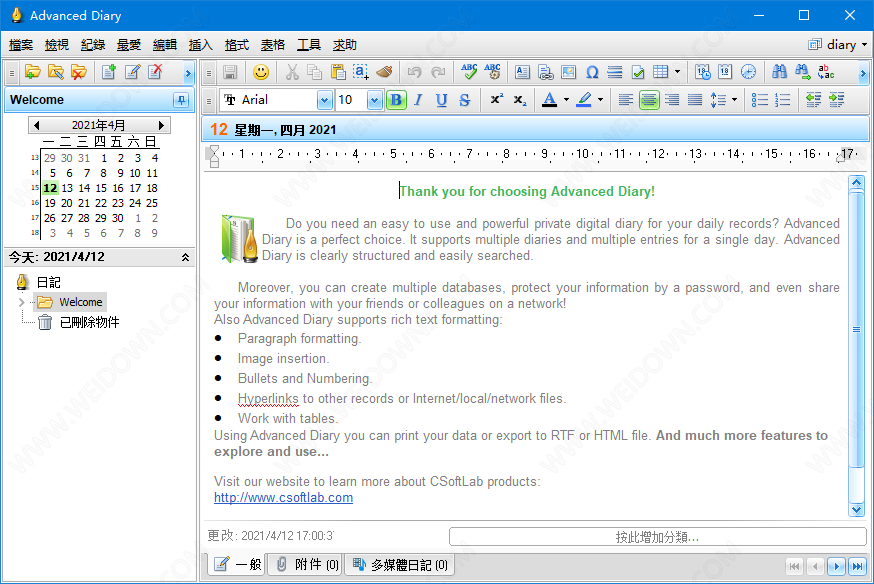874x584 pixels.
Task: Paste from clipboard icon
Action: [338, 72]
